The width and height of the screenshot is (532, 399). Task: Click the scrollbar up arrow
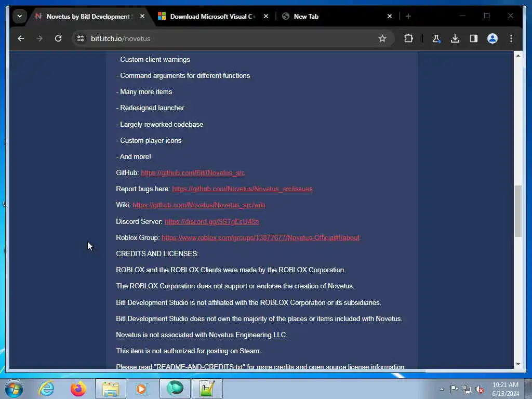tap(518, 56)
